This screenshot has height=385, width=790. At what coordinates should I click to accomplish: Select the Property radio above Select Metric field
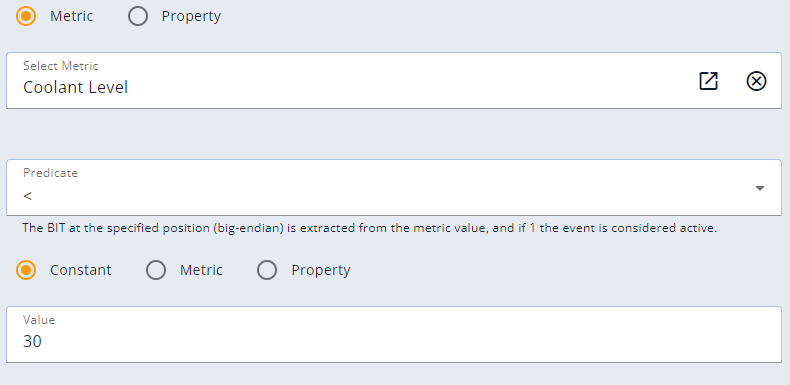pyautogui.click(x=138, y=16)
